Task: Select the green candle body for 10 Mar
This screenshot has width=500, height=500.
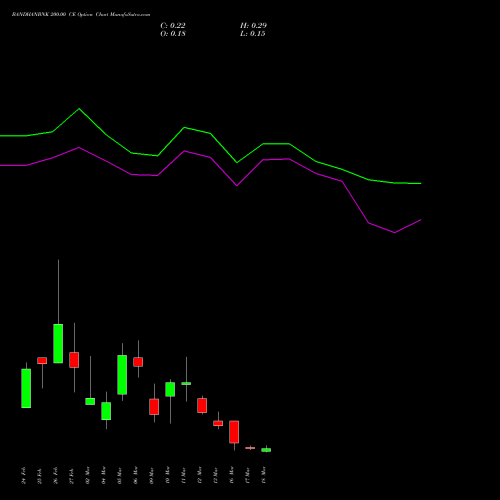Action: [x=170, y=389]
